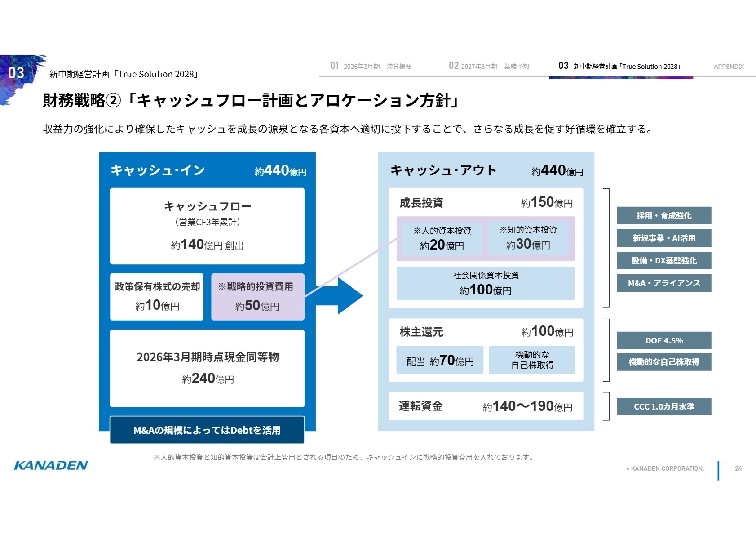The width and height of the screenshot is (756, 535).
Task: Click the キャッシュ・アウト heading
Action: (444, 170)
